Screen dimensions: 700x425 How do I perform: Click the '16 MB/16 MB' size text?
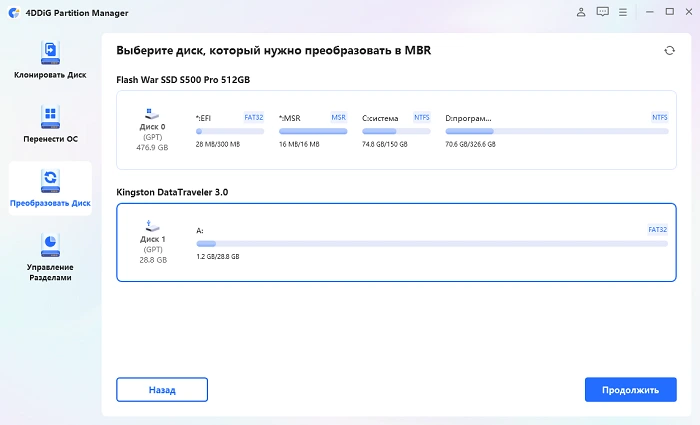pyautogui.click(x=299, y=144)
